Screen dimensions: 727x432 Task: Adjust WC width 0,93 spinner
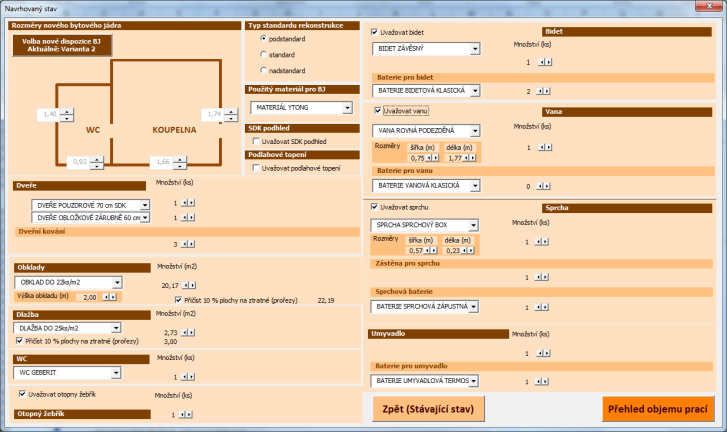[x=96, y=162]
